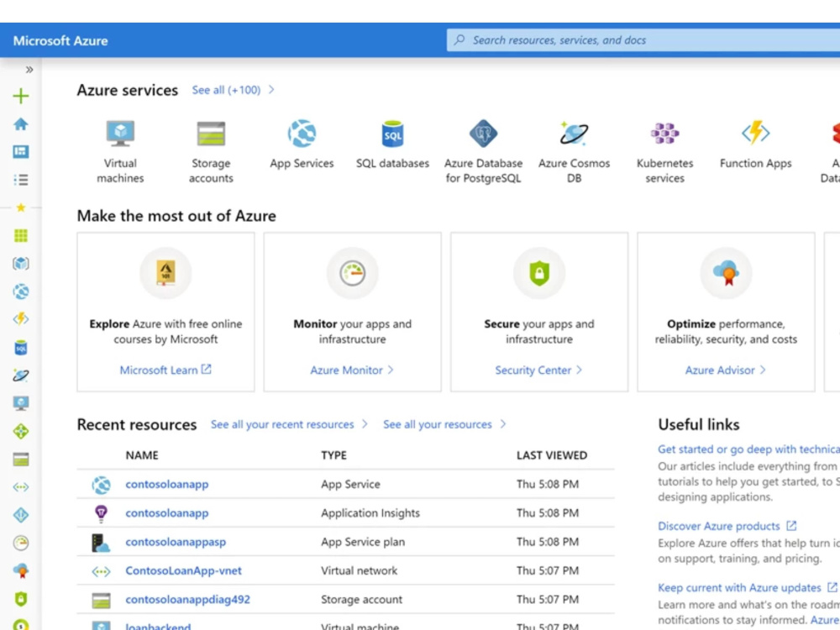840x630 pixels.
Task: Open SQL databases icon in sidebar
Action: [x=21, y=348]
